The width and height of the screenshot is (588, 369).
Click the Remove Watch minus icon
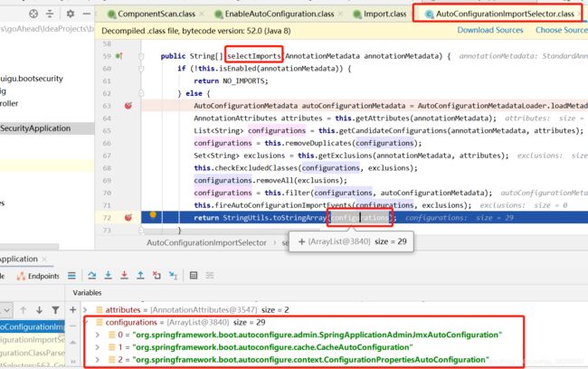tap(72, 326)
